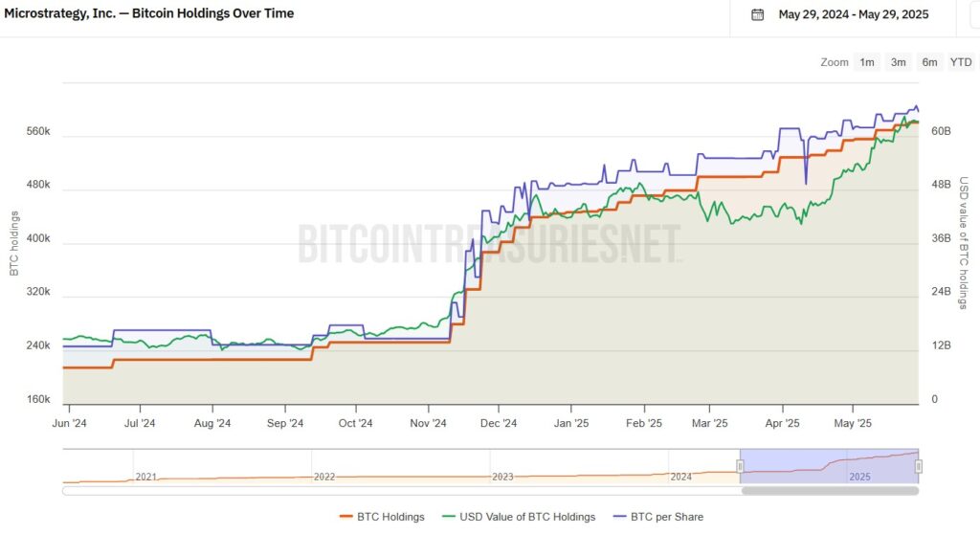Click the purple BTC per Share legend marker
This screenshot has width=980, height=534.
(619, 517)
